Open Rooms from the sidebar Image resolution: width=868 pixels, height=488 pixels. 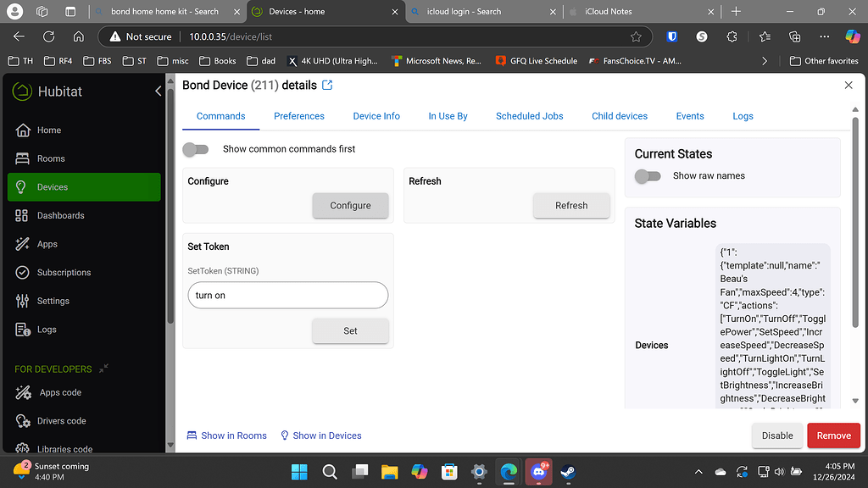(51, 158)
